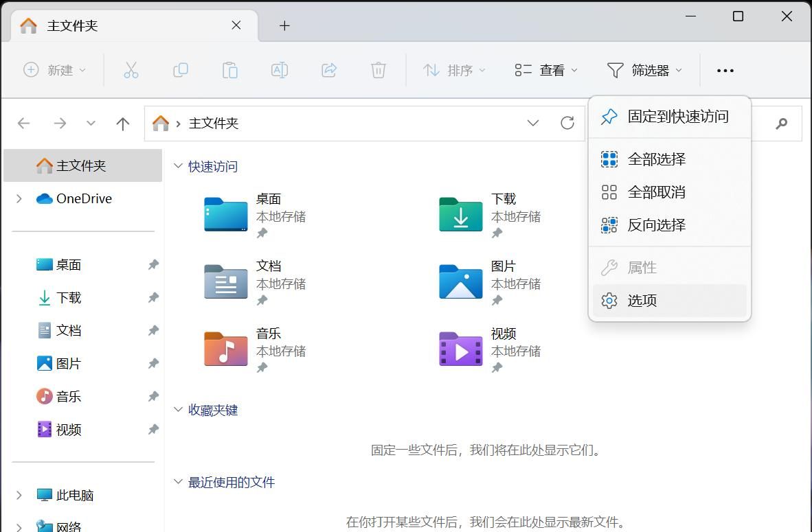812x532 pixels.
Task: Expand 此电脑 in navigation pane
Action: [19, 495]
